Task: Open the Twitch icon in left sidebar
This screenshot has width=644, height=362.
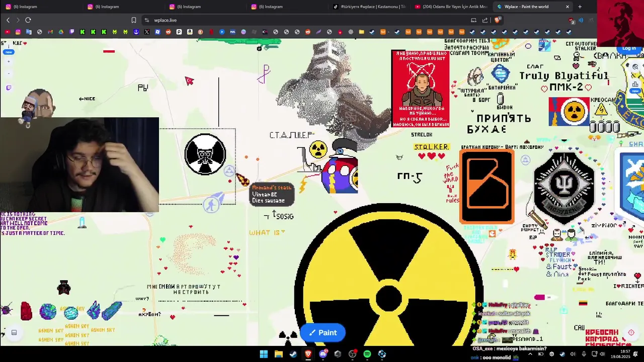Action: click(x=9, y=87)
